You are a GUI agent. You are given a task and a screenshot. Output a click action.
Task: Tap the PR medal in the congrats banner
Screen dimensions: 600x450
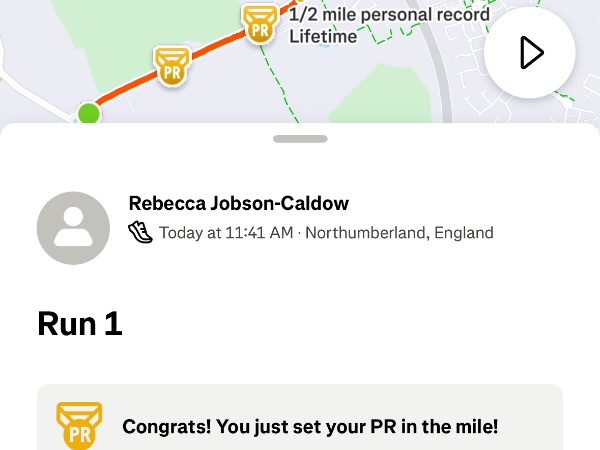click(x=79, y=426)
